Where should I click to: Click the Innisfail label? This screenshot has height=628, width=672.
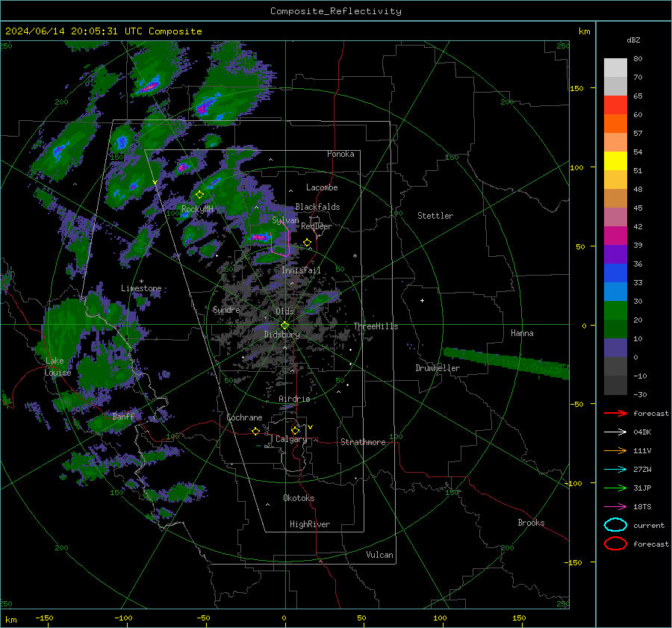click(x=301, y=270)
